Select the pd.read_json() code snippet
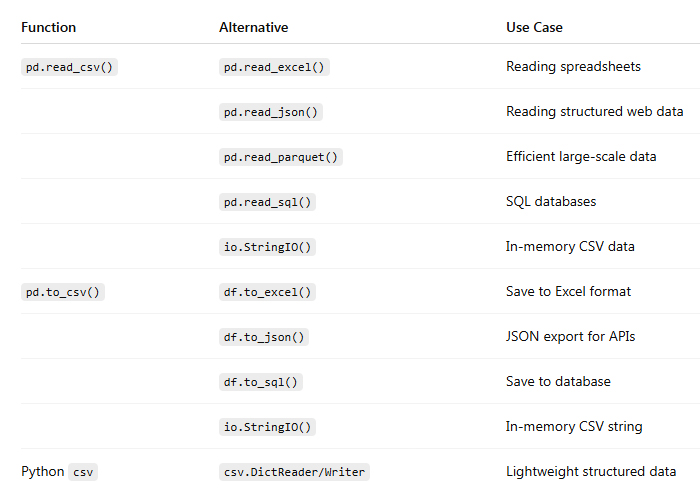700x499 pixels. tap(271, 112)
